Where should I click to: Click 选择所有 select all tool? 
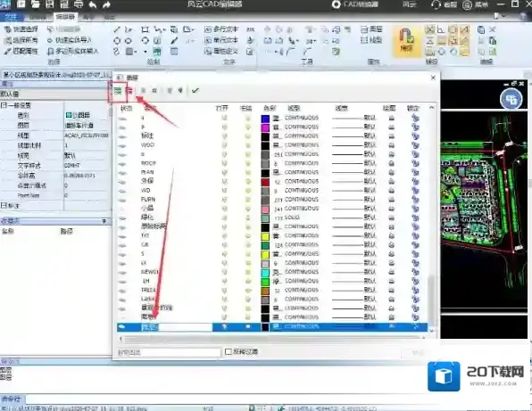21,40
